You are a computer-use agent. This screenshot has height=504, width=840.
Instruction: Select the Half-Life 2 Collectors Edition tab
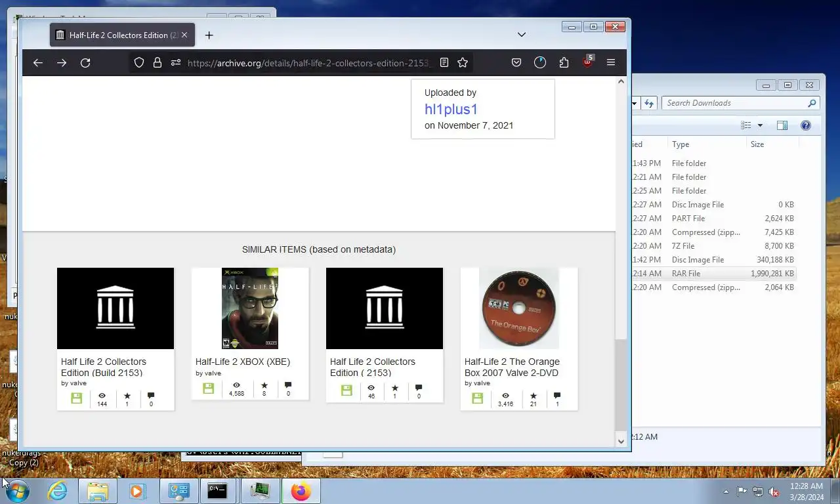click(x=123, y=35)
